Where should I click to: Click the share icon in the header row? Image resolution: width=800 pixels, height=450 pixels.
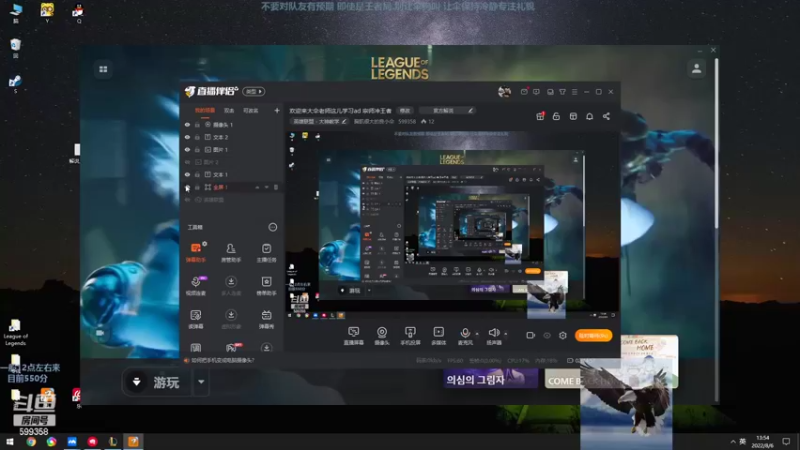606,116
